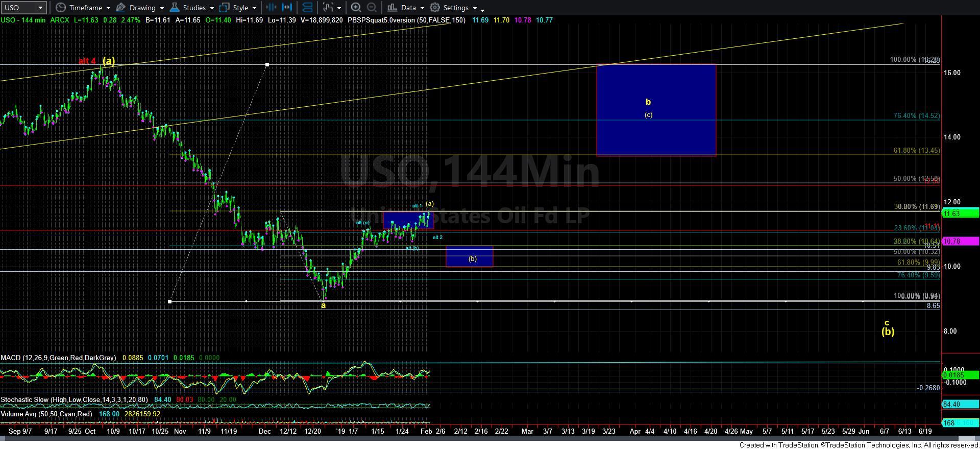Click the red 'alt 4' wave label
Screen dimensions: 980x449
[x=87, y=61]
